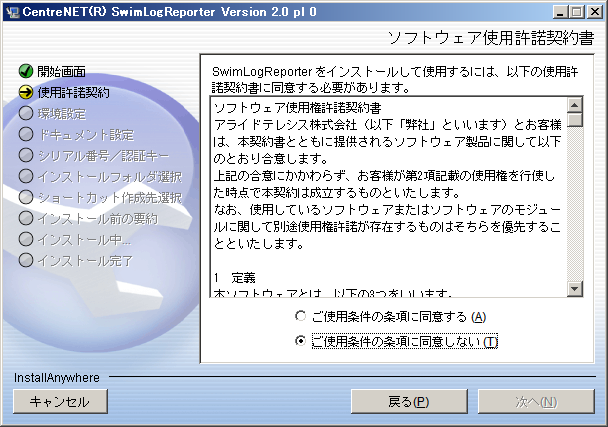Click the yellow arrow icon for 使用許諾契約

click(x=26, y=92)
